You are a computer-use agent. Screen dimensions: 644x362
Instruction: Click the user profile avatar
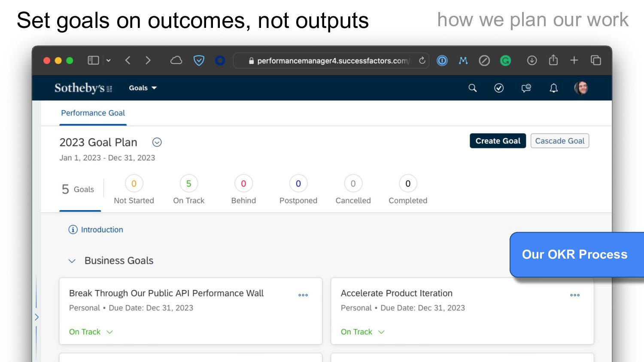click(581, 88)
